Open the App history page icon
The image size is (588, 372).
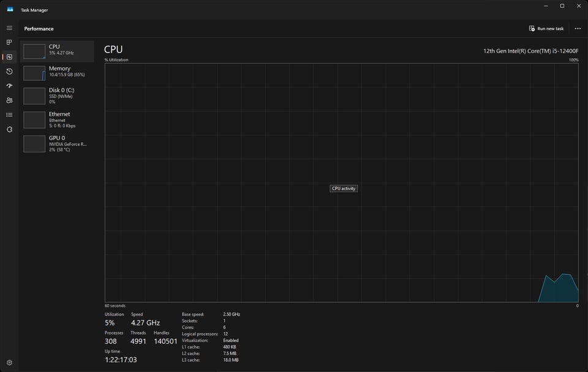pyautogui.click(x=9, y=71)
